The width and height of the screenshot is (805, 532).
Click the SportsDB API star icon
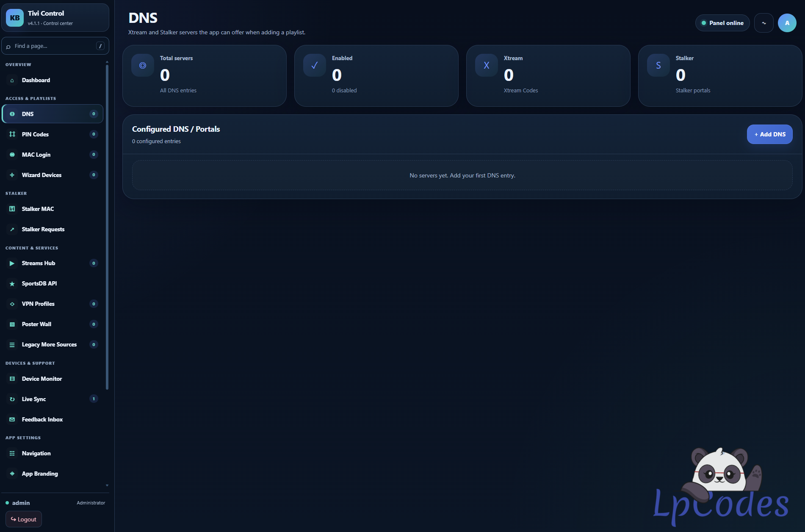pyautogui.click(x=12, y=283)
